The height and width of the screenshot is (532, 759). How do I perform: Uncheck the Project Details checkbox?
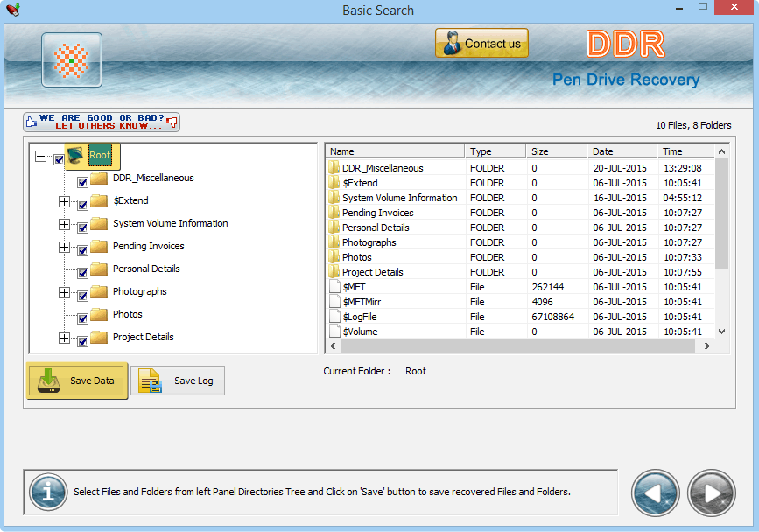[x=82, y=341]
